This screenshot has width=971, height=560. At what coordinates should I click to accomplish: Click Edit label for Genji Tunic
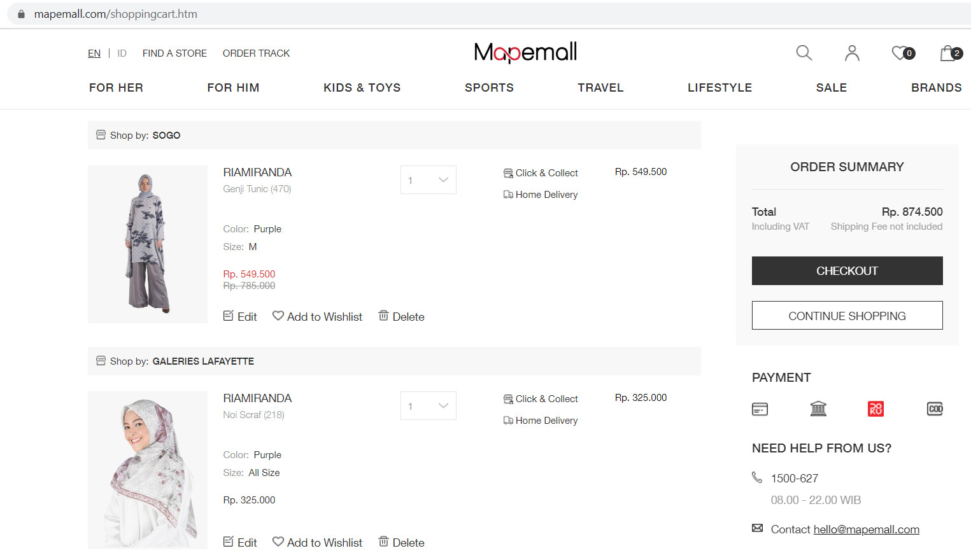pos(247,317)
